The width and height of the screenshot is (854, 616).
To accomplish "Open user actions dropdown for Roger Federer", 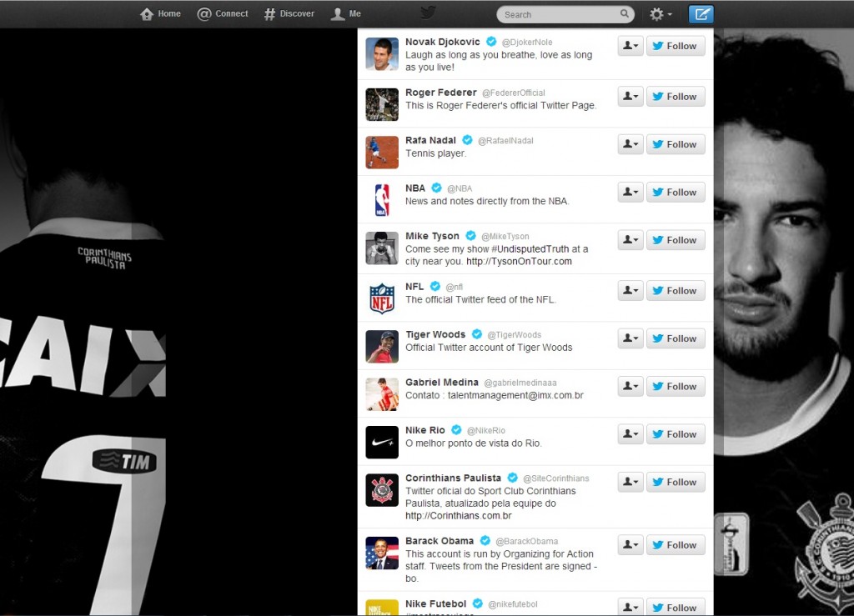I will point(630,97).
